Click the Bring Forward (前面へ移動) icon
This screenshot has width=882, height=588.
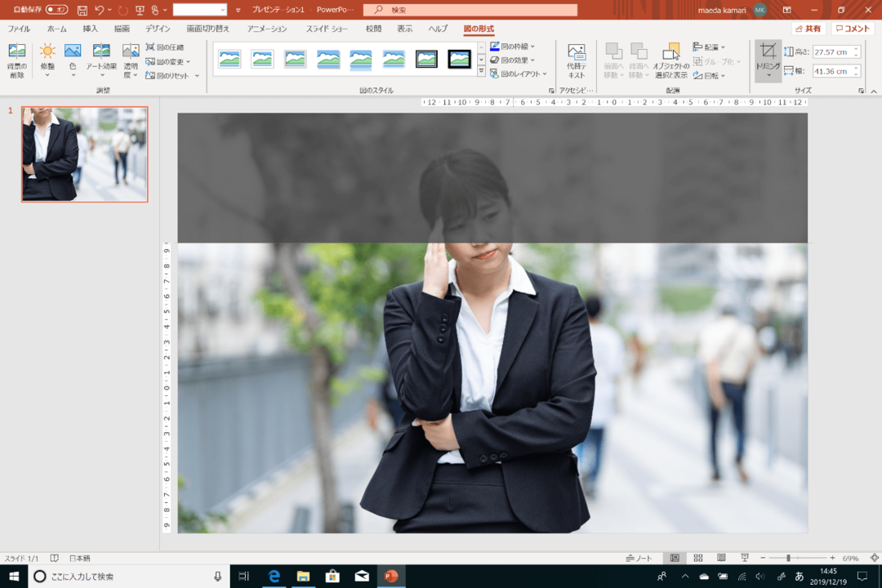click(613, 60)
